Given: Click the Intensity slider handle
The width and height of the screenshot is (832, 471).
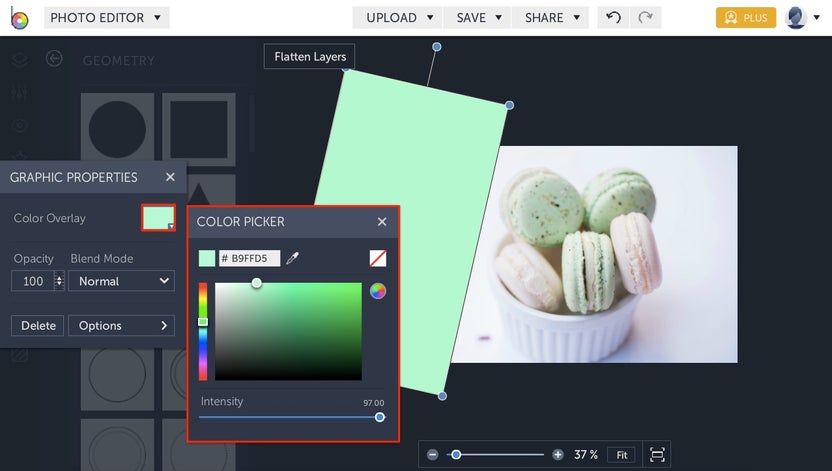Looking at the screenshot, I should (379, 417).
